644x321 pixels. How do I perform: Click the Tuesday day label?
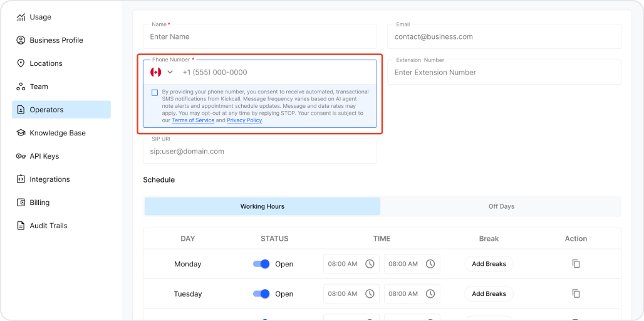click(x=188, y=294)
